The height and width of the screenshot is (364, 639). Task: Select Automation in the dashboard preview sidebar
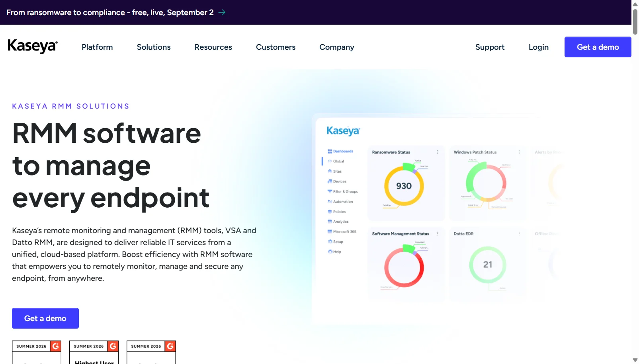tap(343, 202)
